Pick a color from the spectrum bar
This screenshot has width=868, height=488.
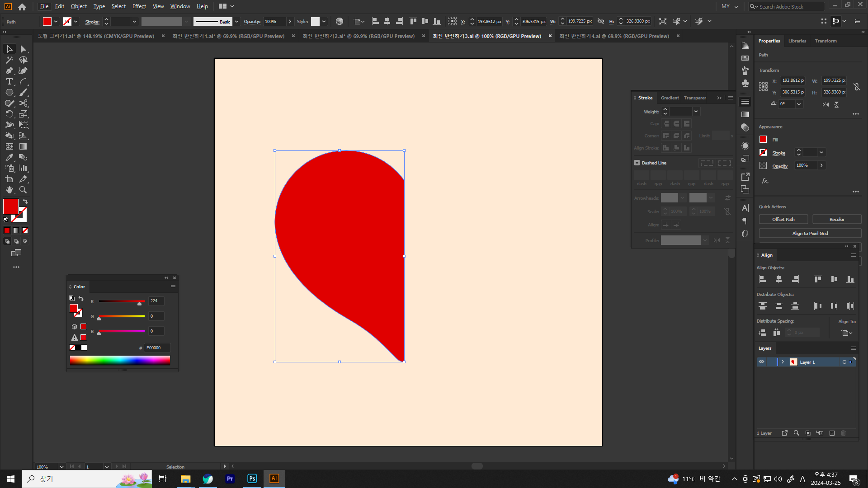click(x=120, y=360)
